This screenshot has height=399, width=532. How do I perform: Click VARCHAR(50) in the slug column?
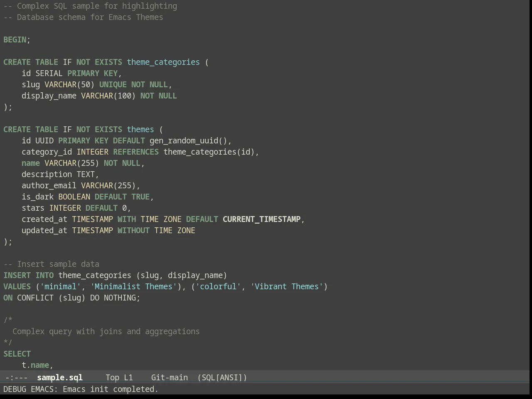[x=69, y=84]
